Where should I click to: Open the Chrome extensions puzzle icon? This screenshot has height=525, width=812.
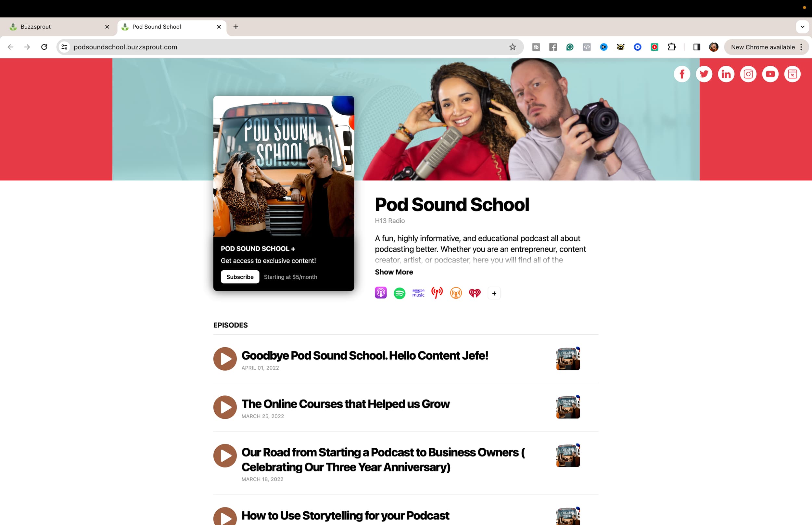click(672, 47)
